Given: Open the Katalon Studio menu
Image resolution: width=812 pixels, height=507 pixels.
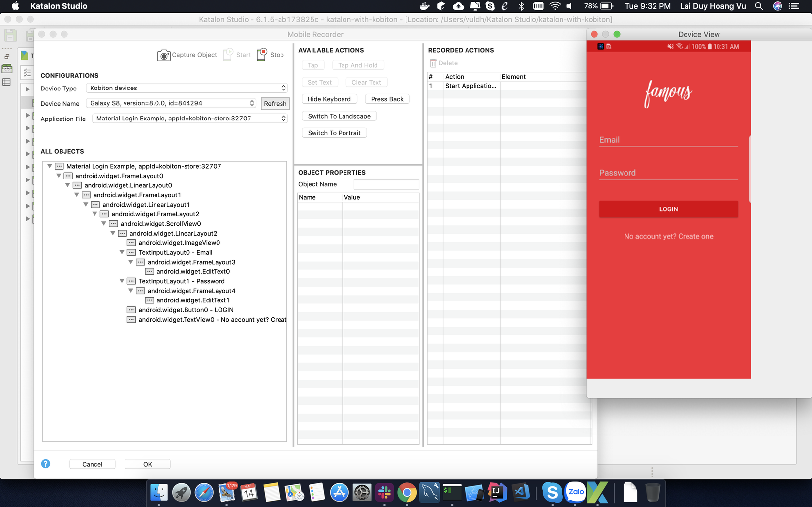Looking at the screenshot, I should coord(59,6).
